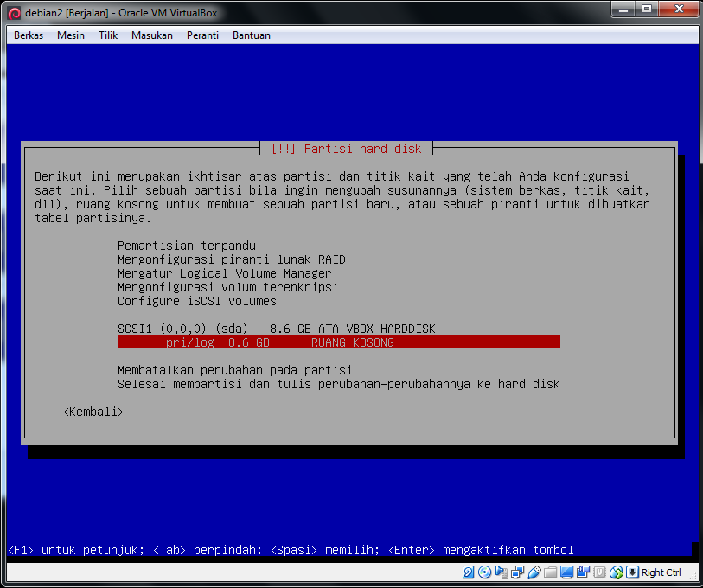703x588 pixels.
Task: Click the recording/video capture status icon
Action: pyautogui.click(x=584, y=572)
